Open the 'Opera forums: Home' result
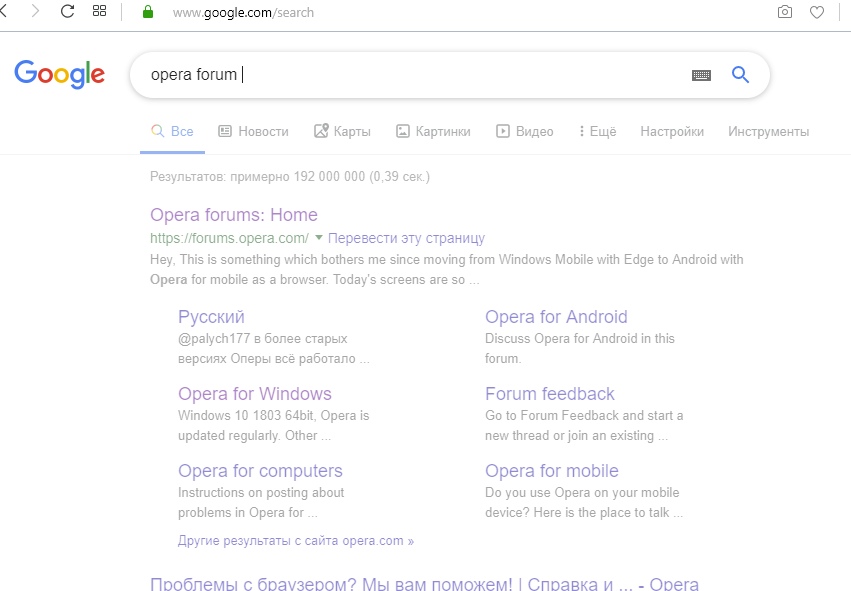The width and height of the screenshot is (851, 591). pyautogui.click(x=234, y=215)
